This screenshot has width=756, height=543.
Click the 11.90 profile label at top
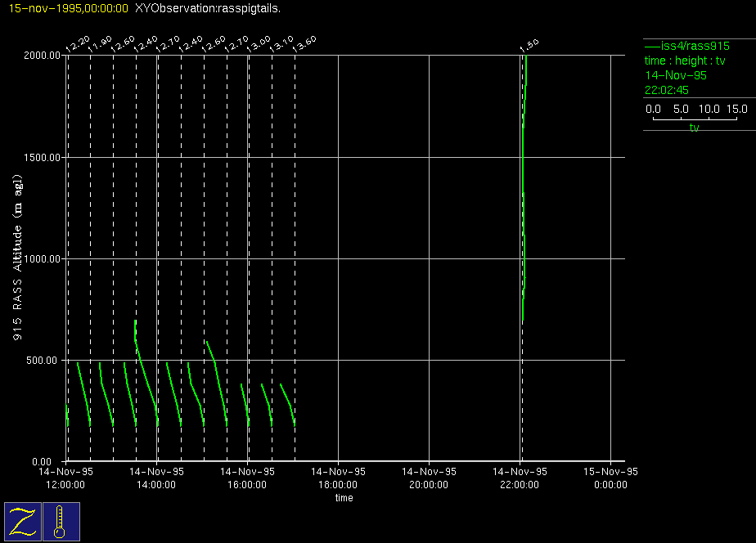(x=101, y=43)
